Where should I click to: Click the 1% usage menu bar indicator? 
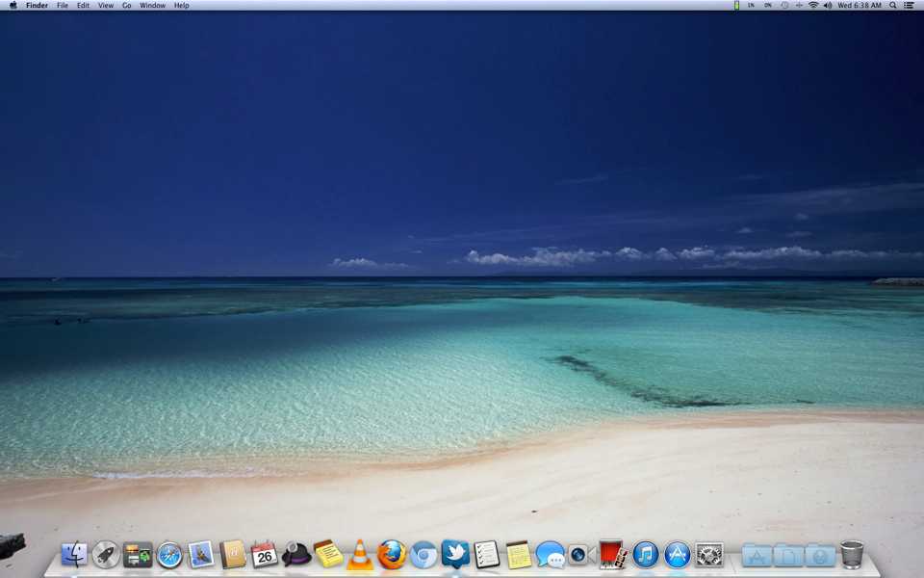tap(752, 6)
